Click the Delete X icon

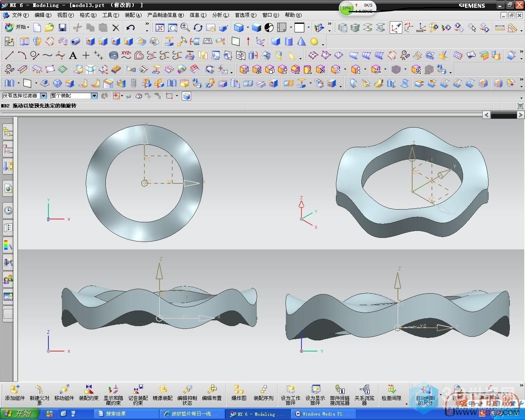116,27
